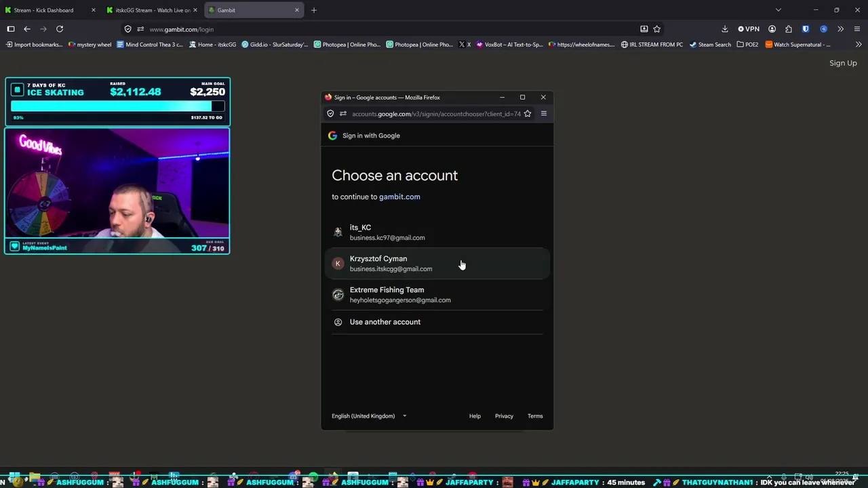Choose the Extreme Fishing Team account
This screenshot has width=868, height=488.
[437, 295]
